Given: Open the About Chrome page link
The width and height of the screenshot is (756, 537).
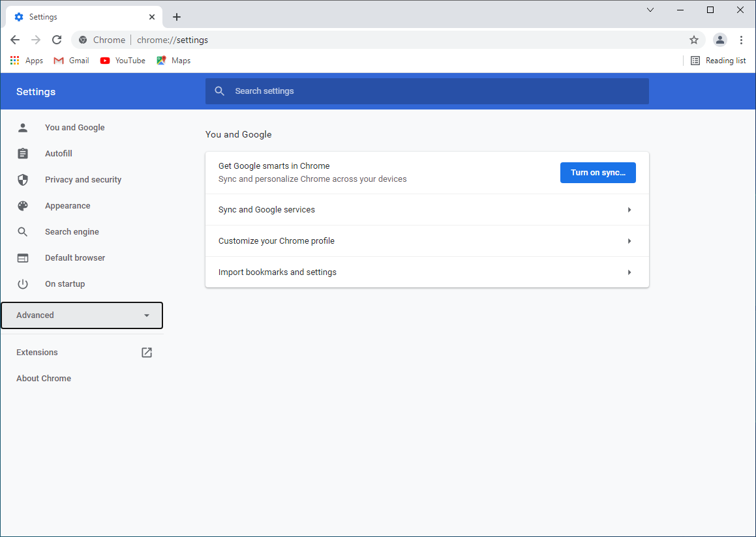Looking at the screenshot, I should point(44,379).
